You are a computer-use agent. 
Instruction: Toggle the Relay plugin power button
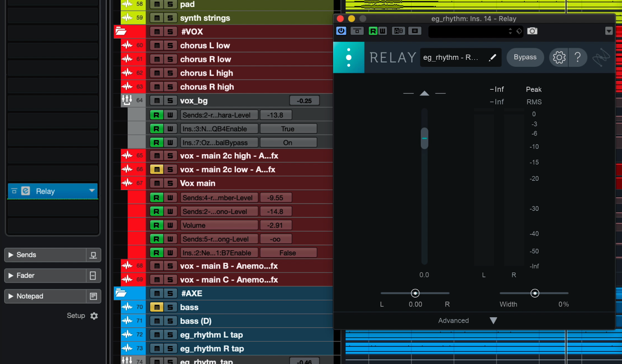pos(341,31)
